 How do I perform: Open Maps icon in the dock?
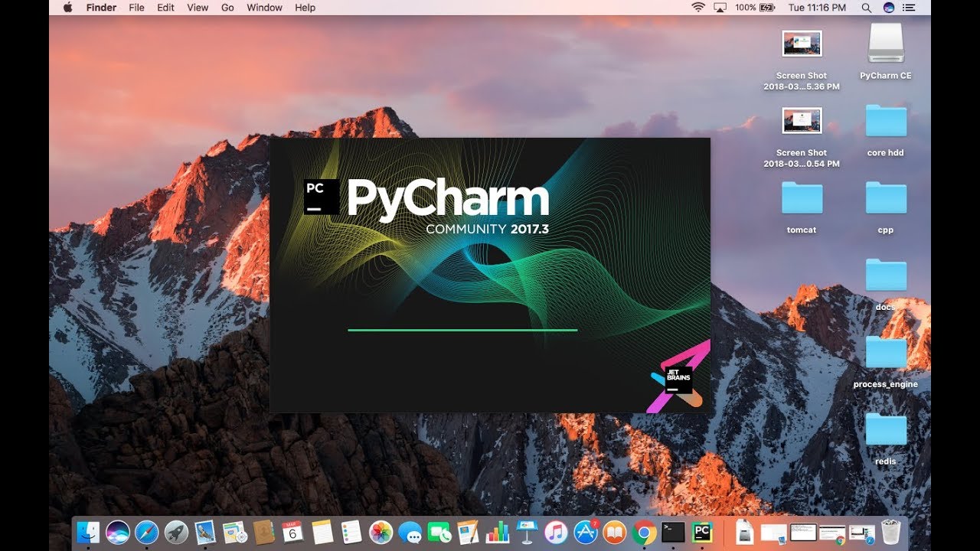pyautogui.click(x=234, y=532)
